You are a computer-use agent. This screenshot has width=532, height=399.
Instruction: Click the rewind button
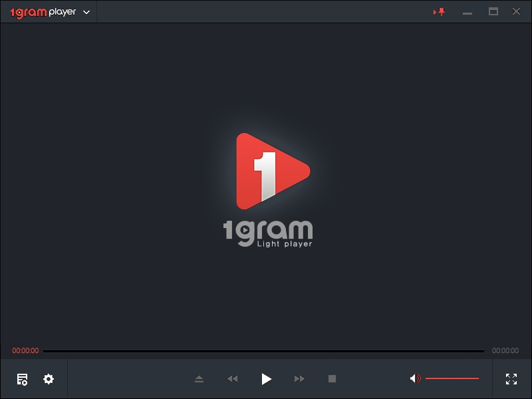pos(232,378)
